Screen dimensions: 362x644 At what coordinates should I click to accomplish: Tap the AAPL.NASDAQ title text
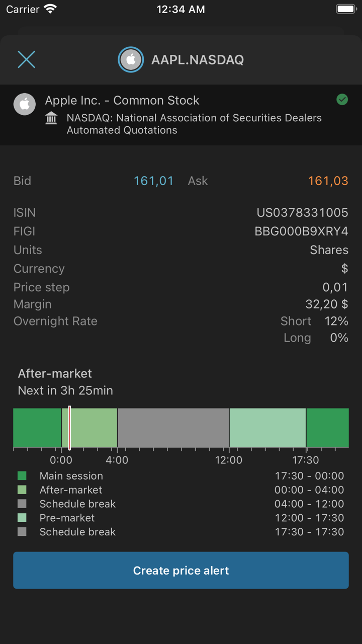198,59
